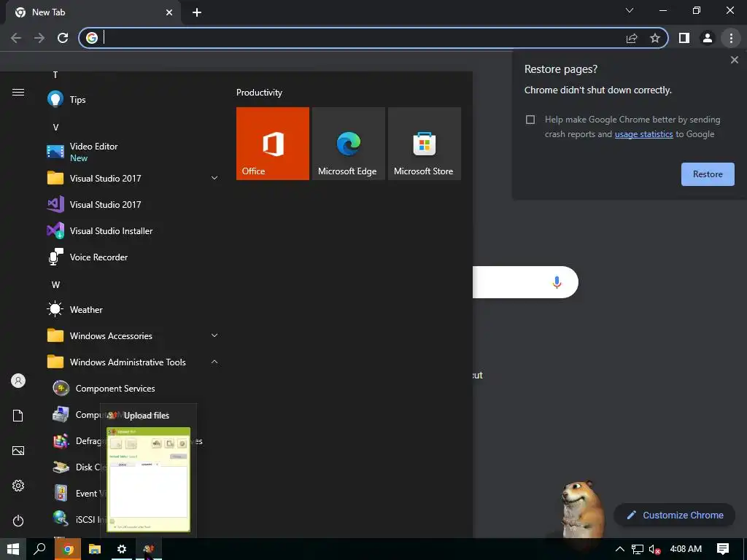Screen dimensions: 747x560
Task: Open Settings gear in the Start sidebar
Action: point(18,486)
